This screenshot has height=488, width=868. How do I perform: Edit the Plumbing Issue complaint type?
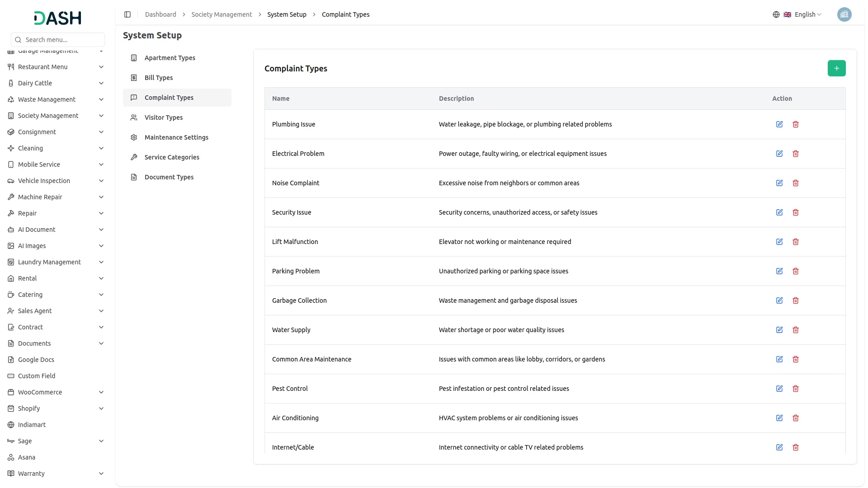tap(779, 124)
